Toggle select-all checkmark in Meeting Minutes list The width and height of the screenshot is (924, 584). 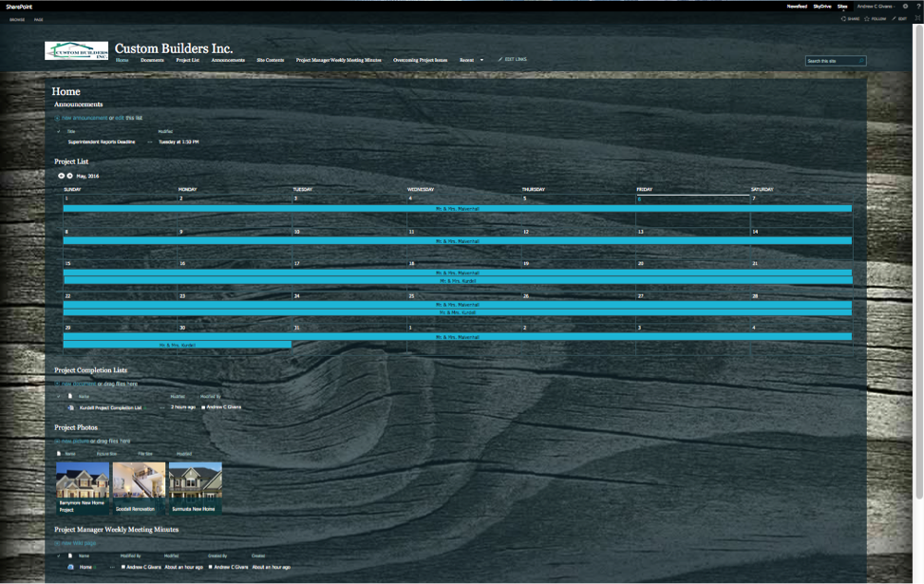tap(58, 556)
